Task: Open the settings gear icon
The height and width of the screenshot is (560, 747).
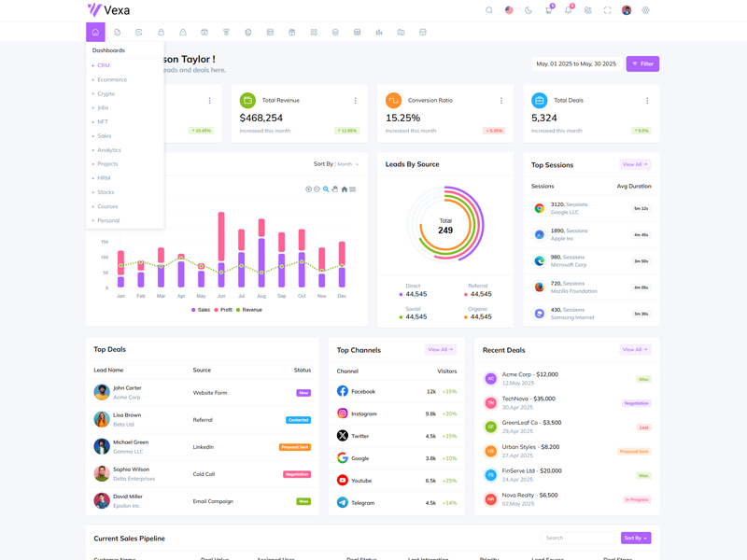Action: coord(645,10)
